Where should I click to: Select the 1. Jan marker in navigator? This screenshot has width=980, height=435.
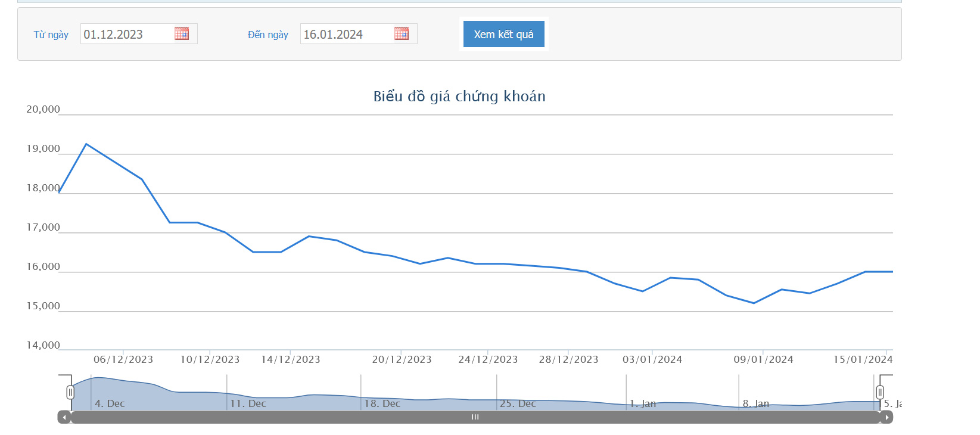[642, 403]
